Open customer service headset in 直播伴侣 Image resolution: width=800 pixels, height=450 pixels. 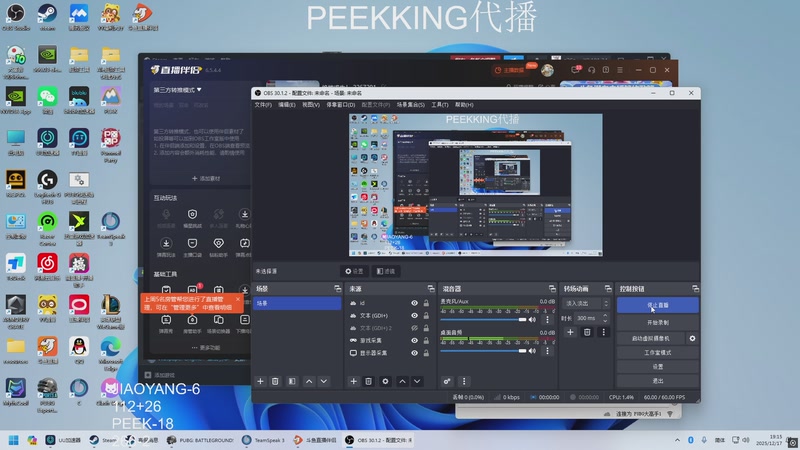click(x=591, y=70)
